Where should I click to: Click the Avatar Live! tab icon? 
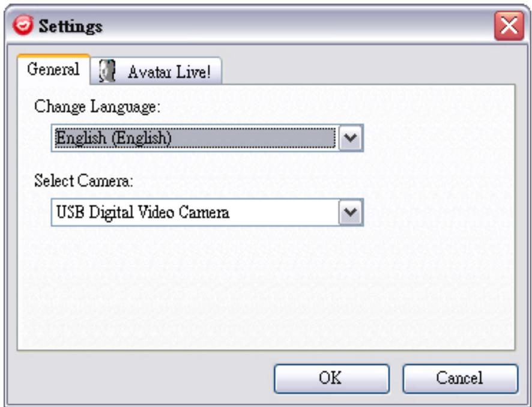pyautogui.click(x=107, y=71)
